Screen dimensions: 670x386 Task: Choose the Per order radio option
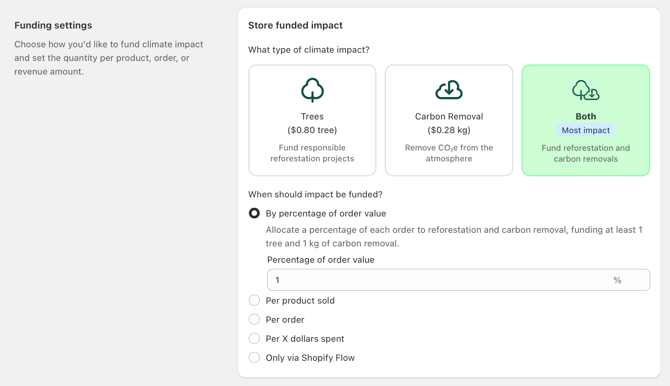click(x=254, y=319)
